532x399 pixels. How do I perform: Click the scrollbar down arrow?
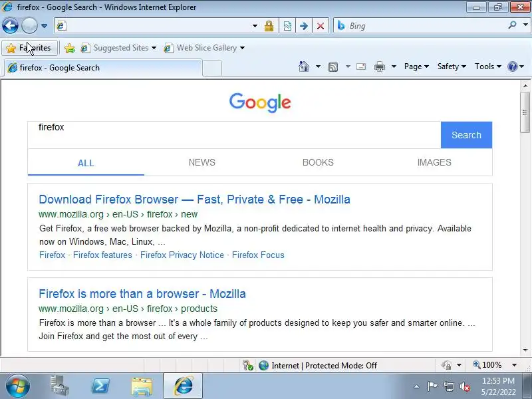pyautogui.click(x=525, y=350)
